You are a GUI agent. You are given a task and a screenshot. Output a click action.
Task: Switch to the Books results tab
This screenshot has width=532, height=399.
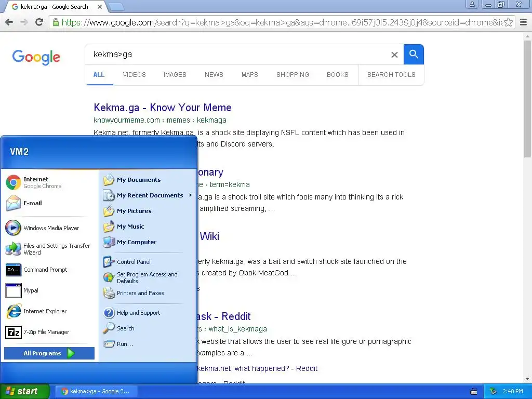point(338,75)
